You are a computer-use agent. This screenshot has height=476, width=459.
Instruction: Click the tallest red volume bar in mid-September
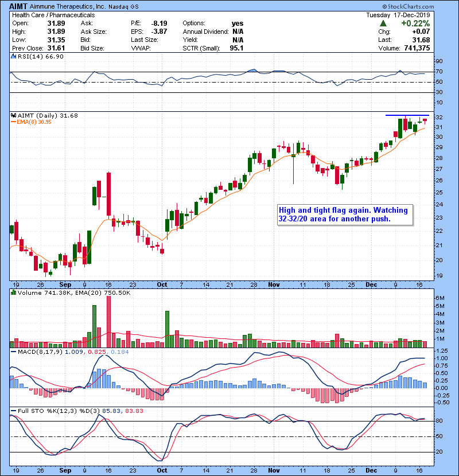point(109,322)
